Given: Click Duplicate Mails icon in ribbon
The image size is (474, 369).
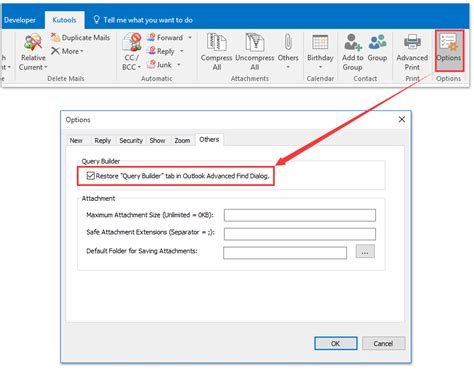Looking at the screenshot, I should click(x=55, y=37).
